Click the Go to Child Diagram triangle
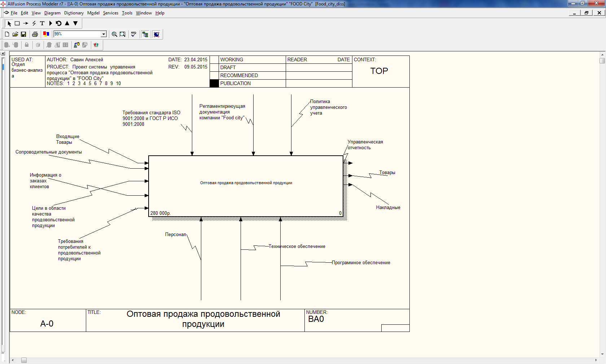 (x=75, y=23)
